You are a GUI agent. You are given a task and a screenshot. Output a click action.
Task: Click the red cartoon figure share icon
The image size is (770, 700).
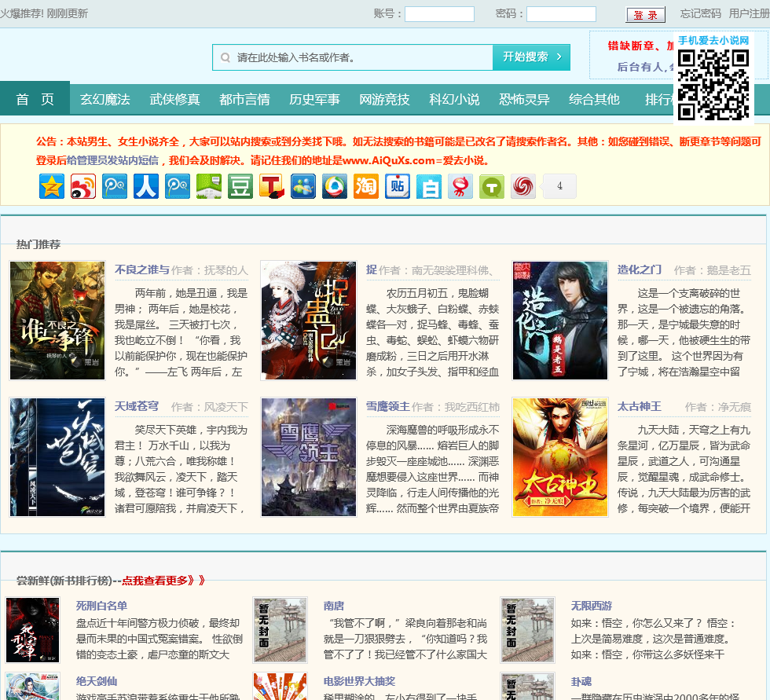pyautogui.click(x=460, y=186)
